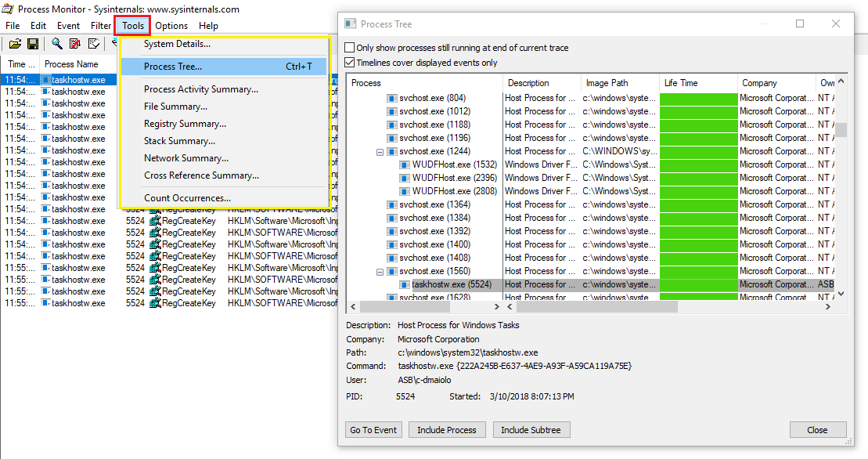
Task: Uncheck 'Timelines cover displayed events only'
Action: (350, 63)
